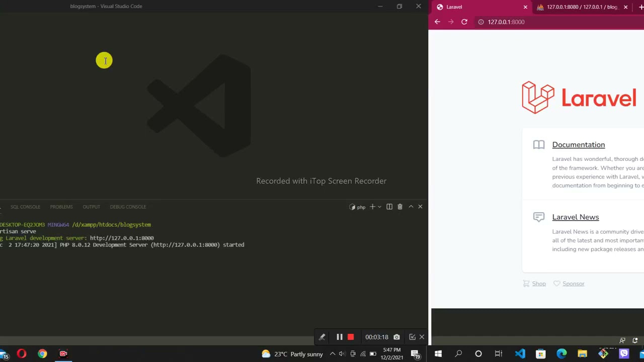Split the terminal panel
This screenshot has height=362, width=644.
tap(389, 207)
